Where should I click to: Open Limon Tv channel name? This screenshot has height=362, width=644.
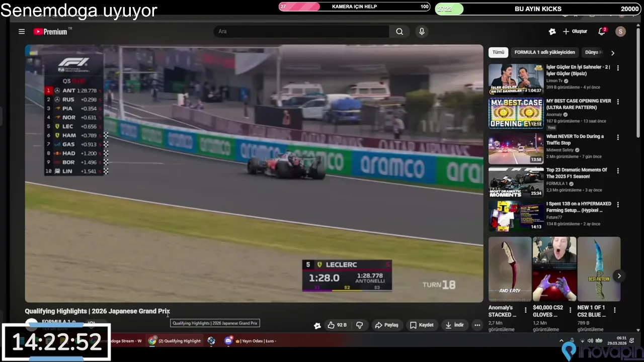click(554, 80)
